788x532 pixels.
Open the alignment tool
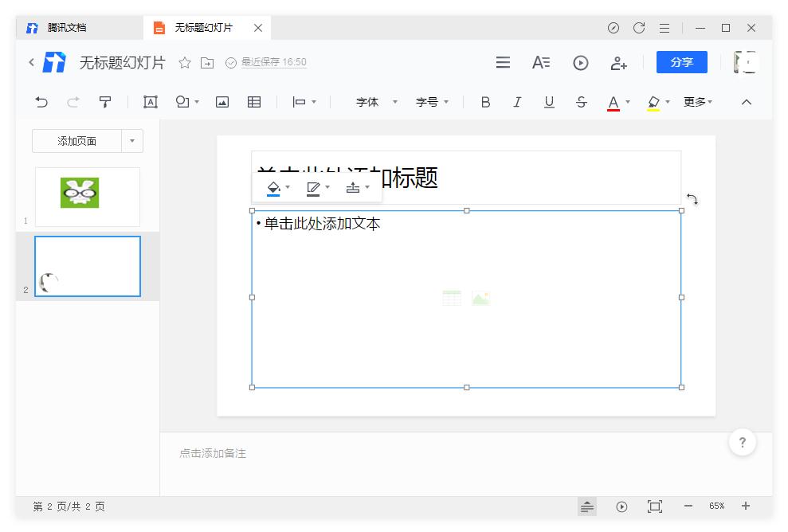click(x=300, y=103)
